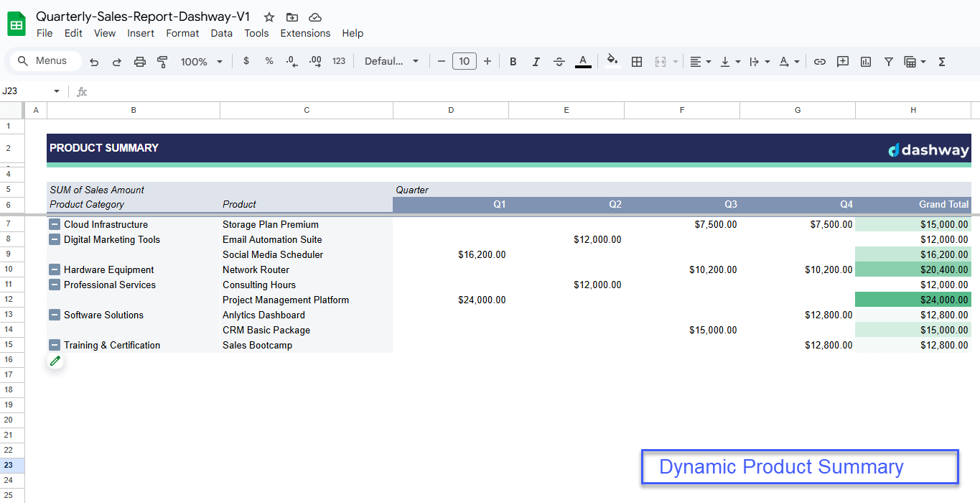The image size is (980, 503).
Task: Check the cloud save status icon
Action: pyautogui.click(x=314, y=17)
